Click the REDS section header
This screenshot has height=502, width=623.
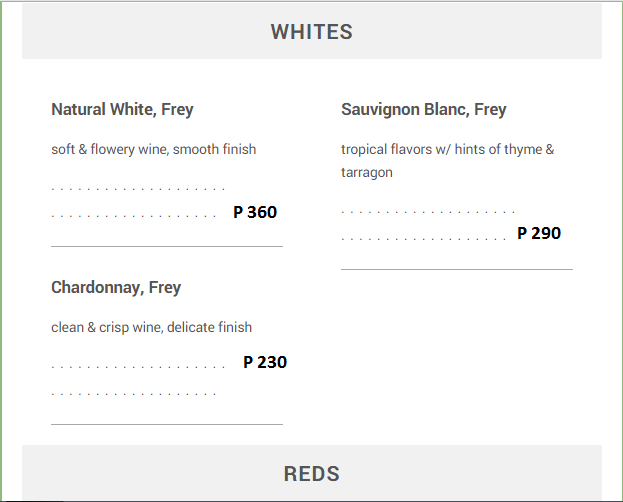point(311,473)
